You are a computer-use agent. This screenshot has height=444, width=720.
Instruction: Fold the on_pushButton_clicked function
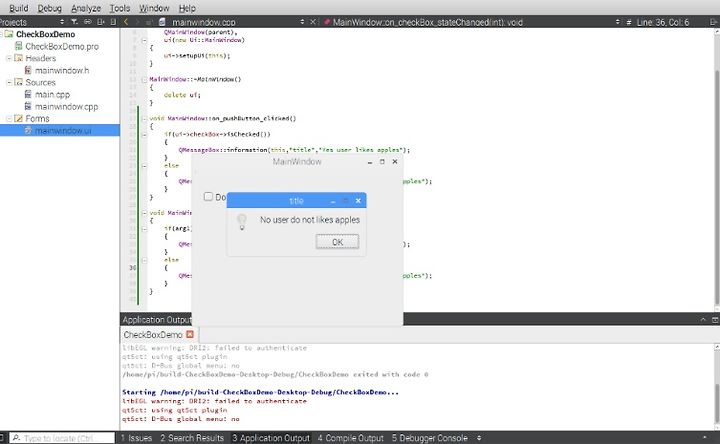pos(144,118)
